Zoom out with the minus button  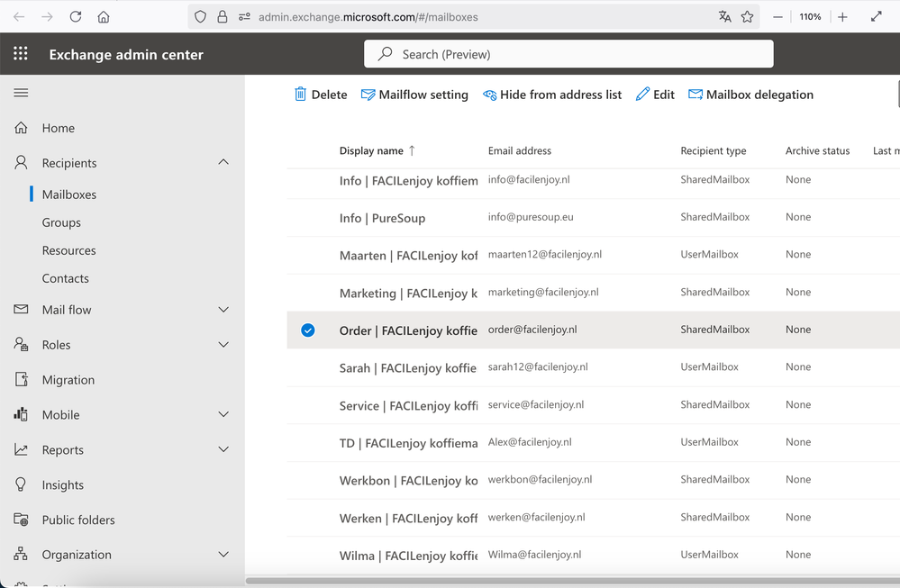(777, 17)
